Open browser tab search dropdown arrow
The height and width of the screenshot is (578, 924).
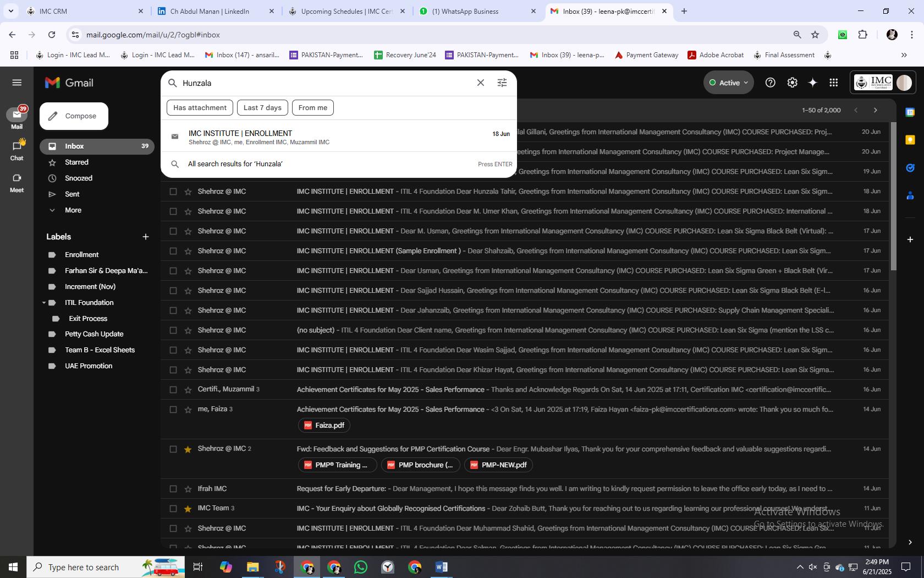point(10,11)
